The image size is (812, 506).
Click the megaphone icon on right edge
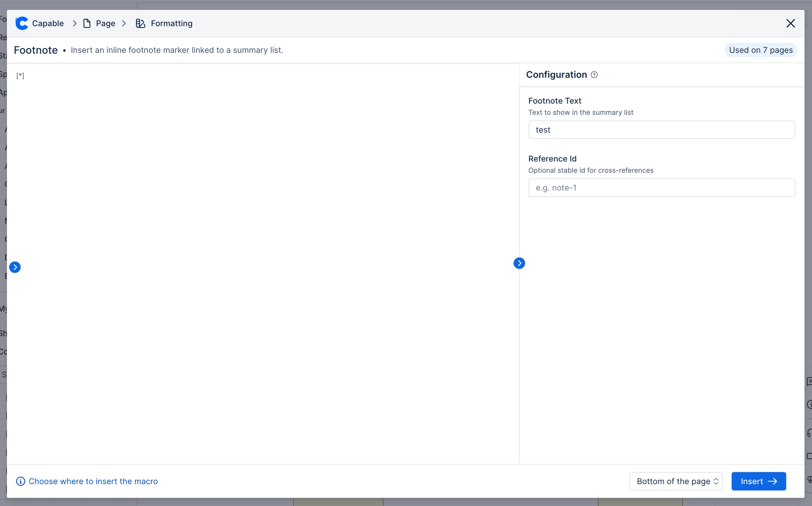pyautogui.click(x=809, y=479)
